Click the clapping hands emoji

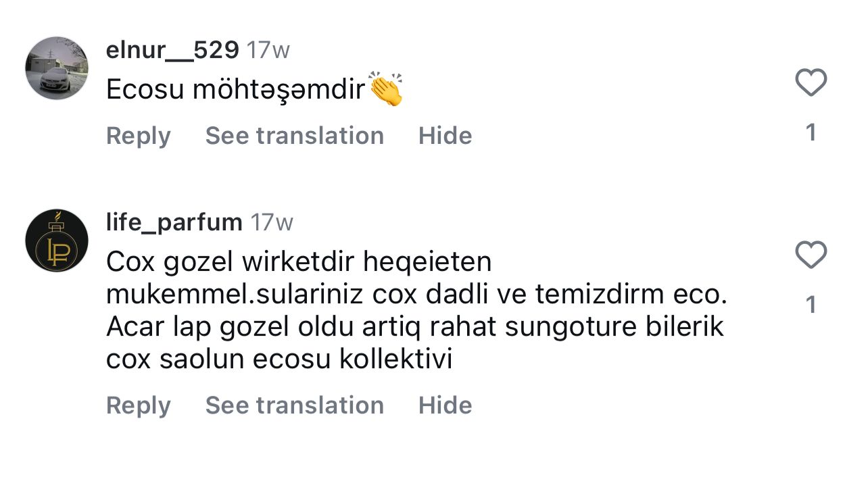click(387, 90)
